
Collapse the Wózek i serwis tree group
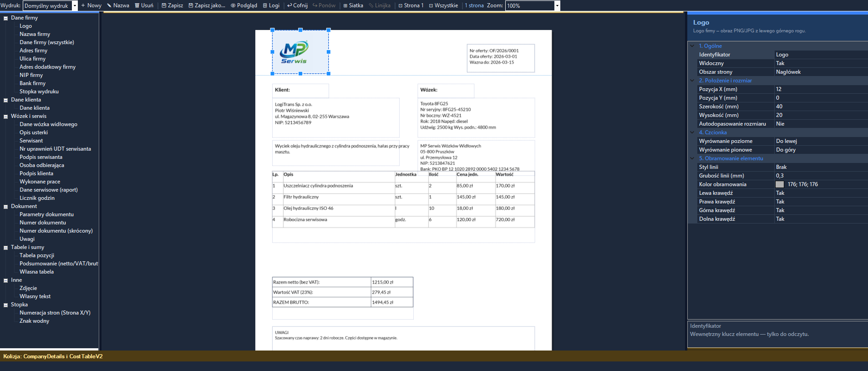click(6, 117)
